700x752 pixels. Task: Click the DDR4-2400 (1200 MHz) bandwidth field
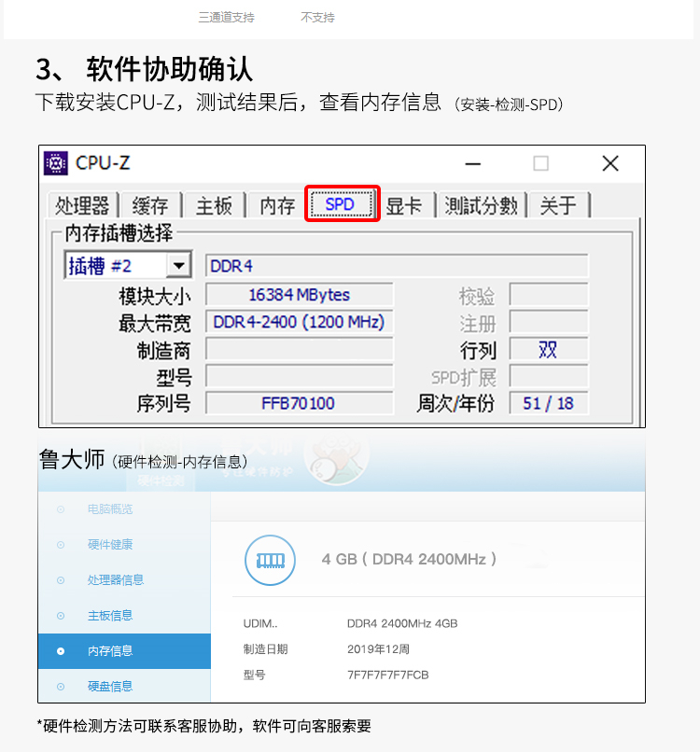(x=300, y=322)
